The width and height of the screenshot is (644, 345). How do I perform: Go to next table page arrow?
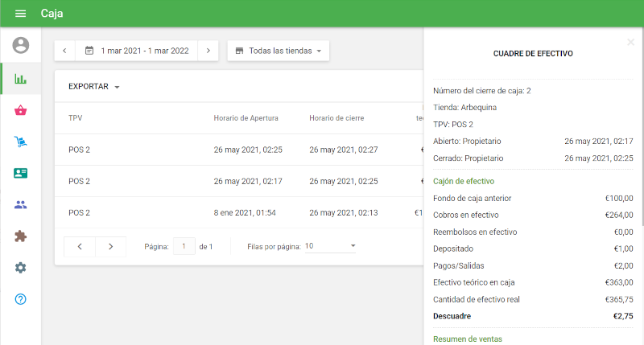click(110, 246)
